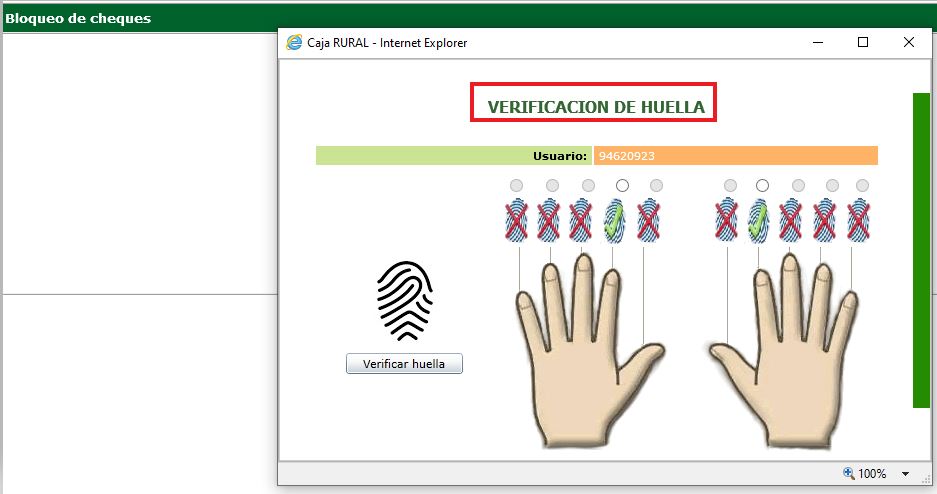The height and width of the screenshot is (494, 937).
Task: Click the first crossed-out fingerprint of left hand
Action: [x=516, y=221]
